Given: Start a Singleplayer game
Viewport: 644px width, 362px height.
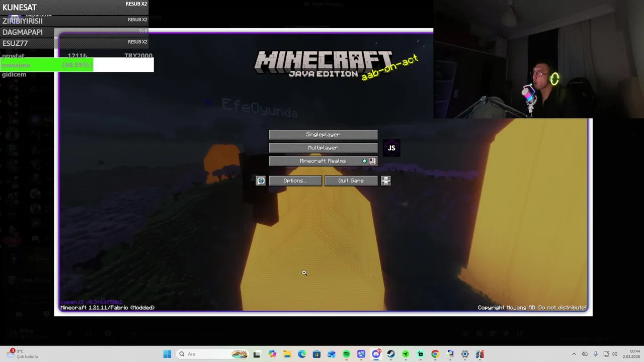Looking at the screenshot, I should [323, 134].
